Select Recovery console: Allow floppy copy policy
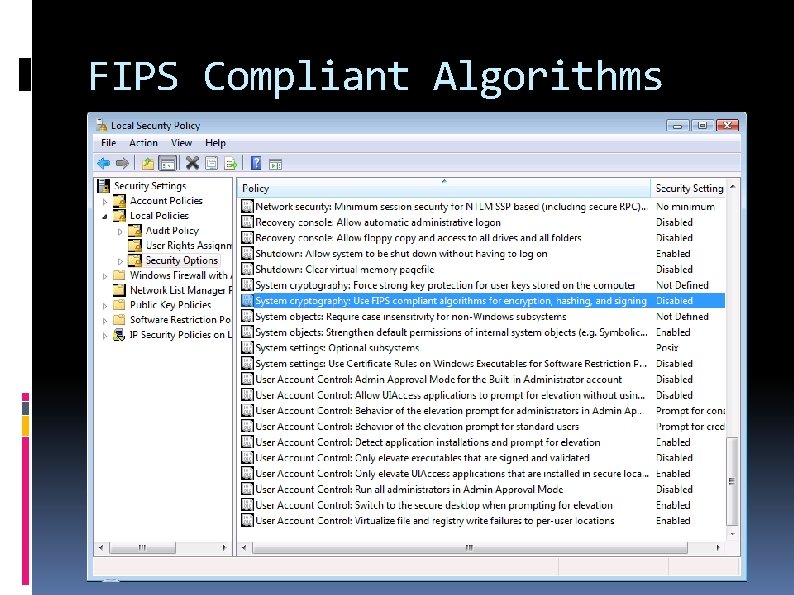Image resolution: width=794 pixels, height=595 pixels. (483, 238)
